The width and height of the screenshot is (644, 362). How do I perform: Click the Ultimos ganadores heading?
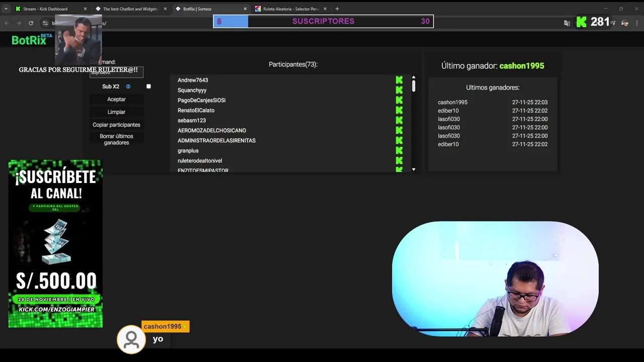tap(493, 87)
